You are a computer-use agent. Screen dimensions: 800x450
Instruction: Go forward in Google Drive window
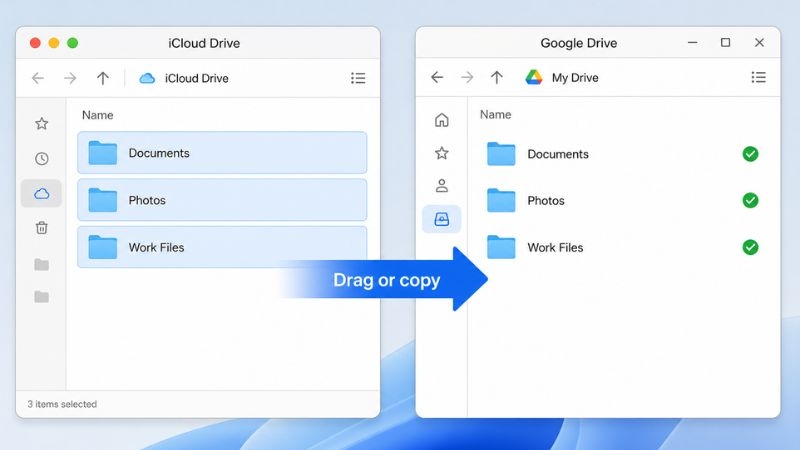467,77
